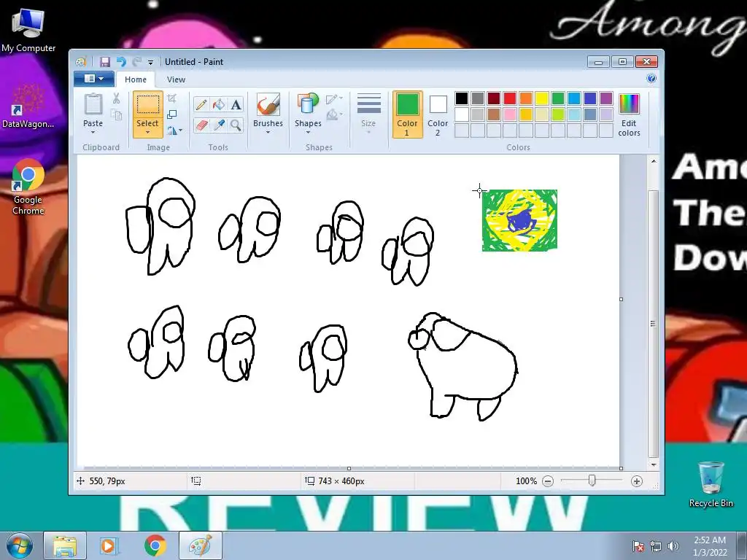Select the Color picker eyedropper tool
Screen dimensions: 747x560
[219, 125]
